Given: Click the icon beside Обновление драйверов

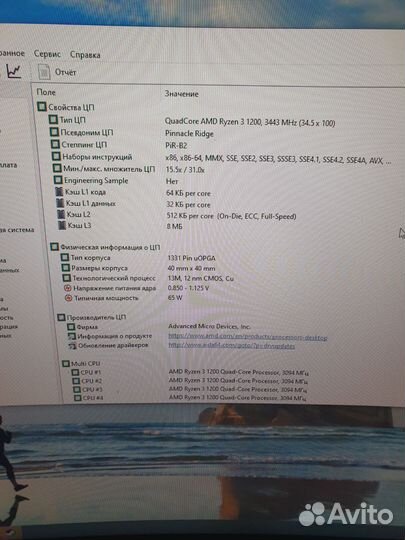Looking at the screenshot, I should [x=72, y=345].
